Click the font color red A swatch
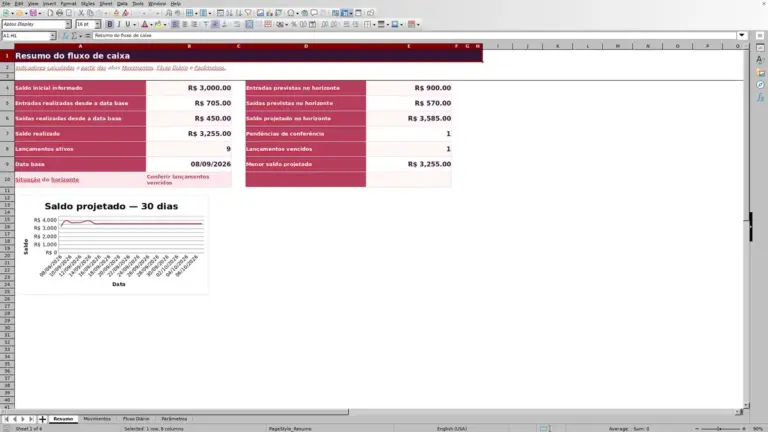Image resolution: width=768 pixels, height=432 pixels. coord(144,24)
